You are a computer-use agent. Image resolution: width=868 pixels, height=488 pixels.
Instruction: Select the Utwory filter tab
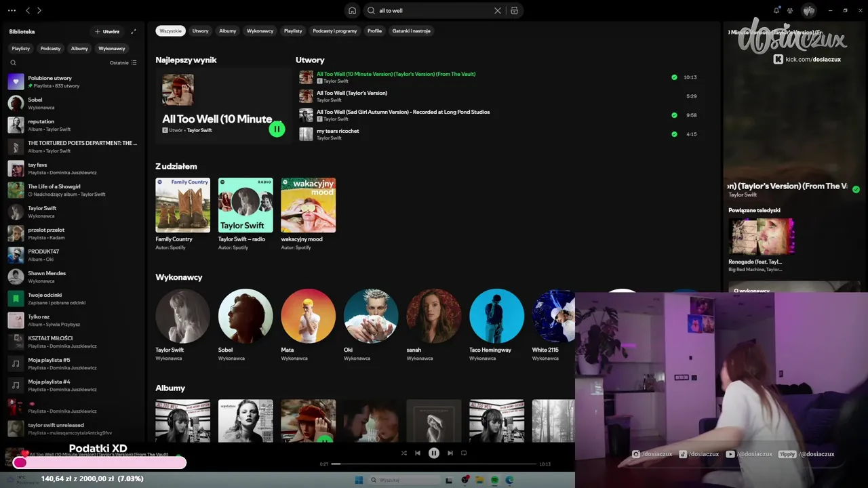coord(200,30)
